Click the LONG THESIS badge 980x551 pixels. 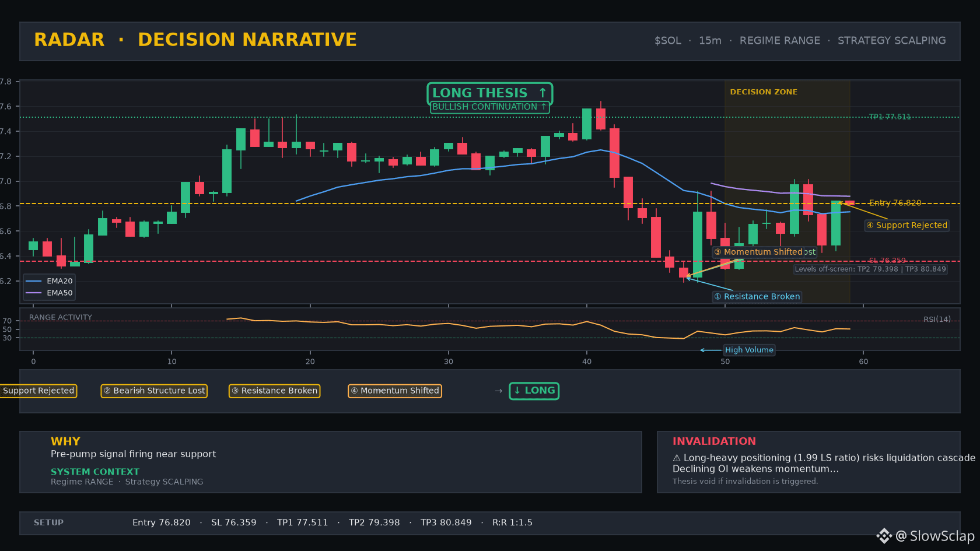tap(489, 93)
